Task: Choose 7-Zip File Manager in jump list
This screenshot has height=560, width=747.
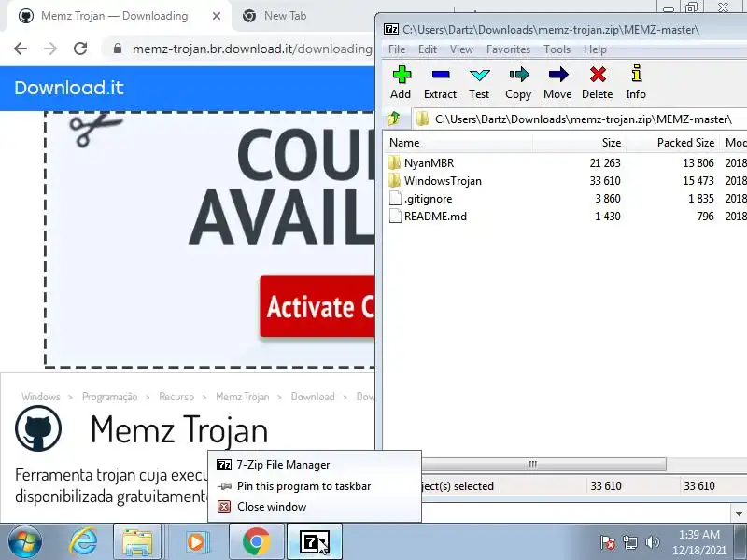Action: [315, 465]
